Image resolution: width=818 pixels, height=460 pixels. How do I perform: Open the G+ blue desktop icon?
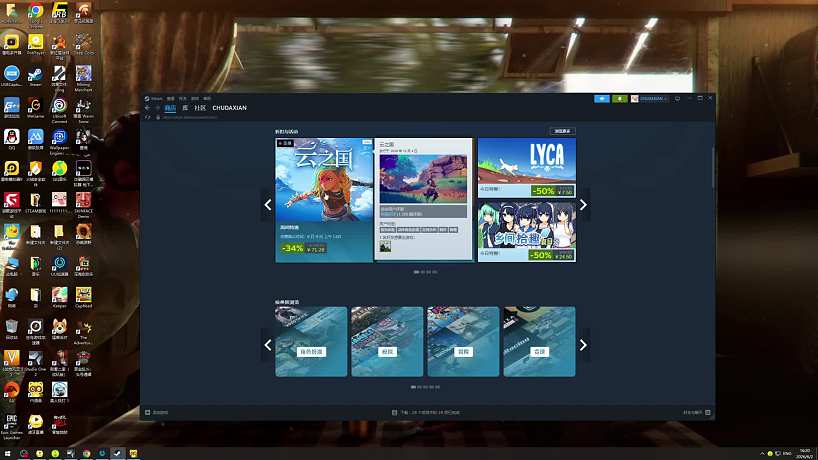[11, 107]
